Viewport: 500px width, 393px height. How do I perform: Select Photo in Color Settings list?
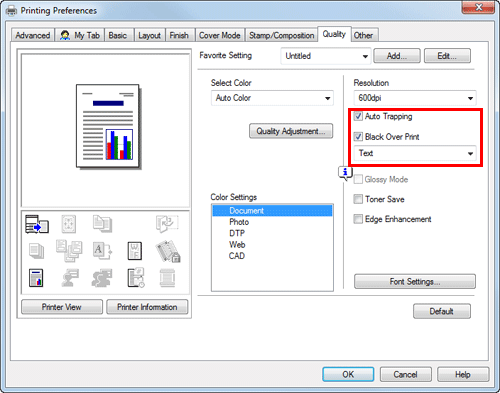click(x=239, y=222)
